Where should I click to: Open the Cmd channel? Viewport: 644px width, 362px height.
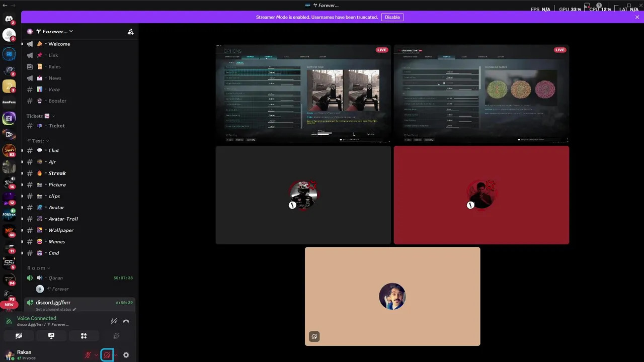pos(79,253)
